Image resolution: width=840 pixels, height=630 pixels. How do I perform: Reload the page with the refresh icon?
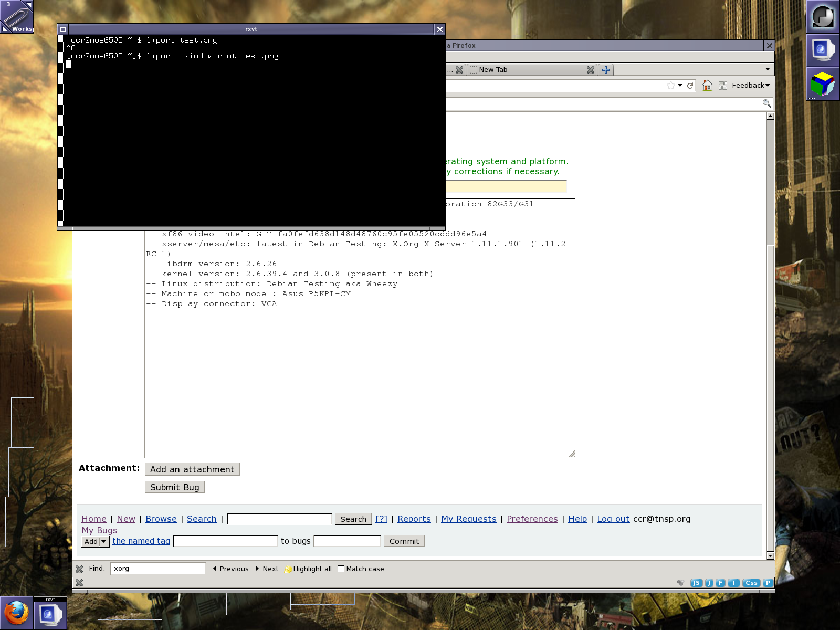point(690,86)
